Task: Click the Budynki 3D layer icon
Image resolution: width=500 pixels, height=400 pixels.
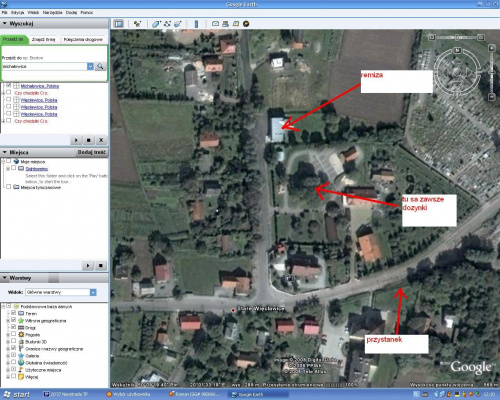Action: click(x=21, y=342)
